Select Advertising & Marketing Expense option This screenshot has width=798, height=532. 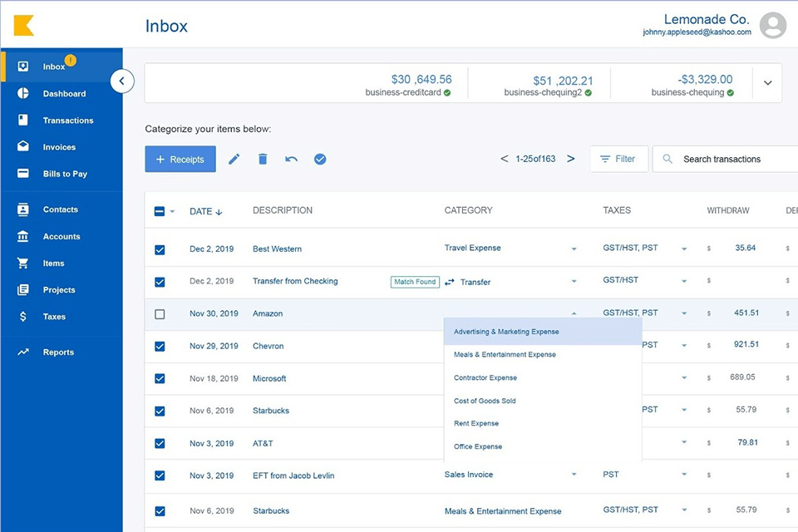tap(543, 332)
